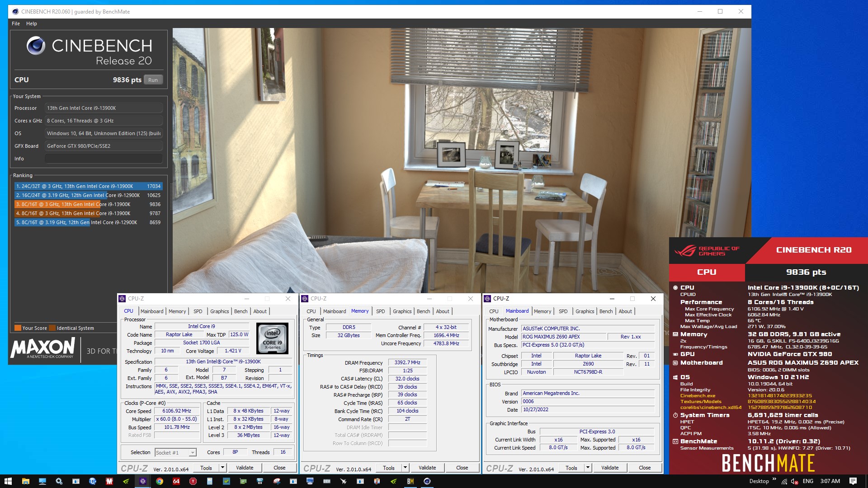Show the taskbar Desktop toolbar overflow chevron
The height and width of the screenshot is (488, 868).
tap(774, 479)
